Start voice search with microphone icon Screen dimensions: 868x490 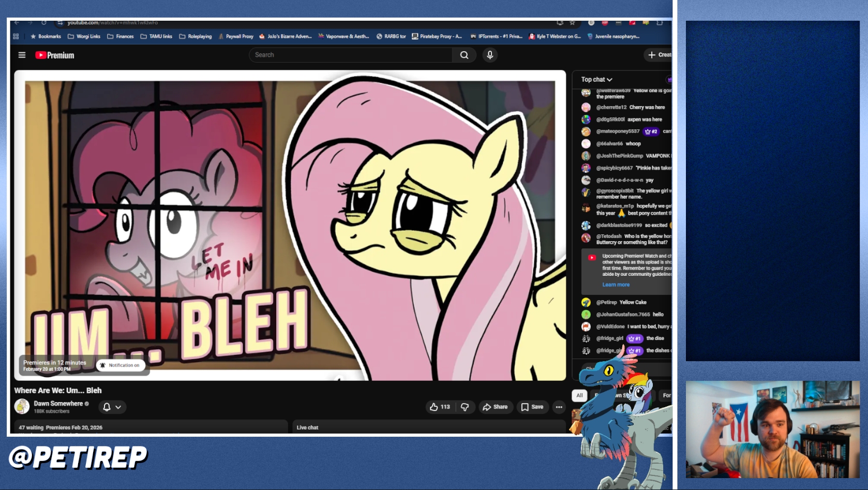(x=490, y=55)
